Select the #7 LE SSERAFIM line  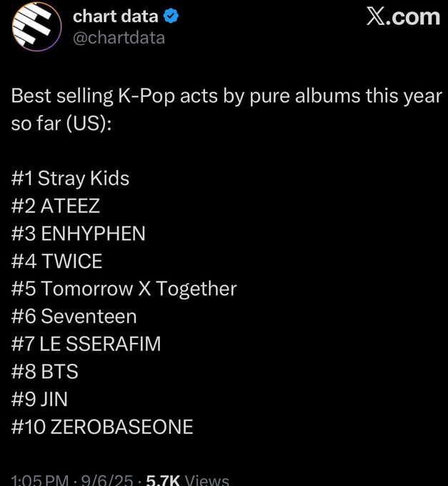click(x=86, y=344)
